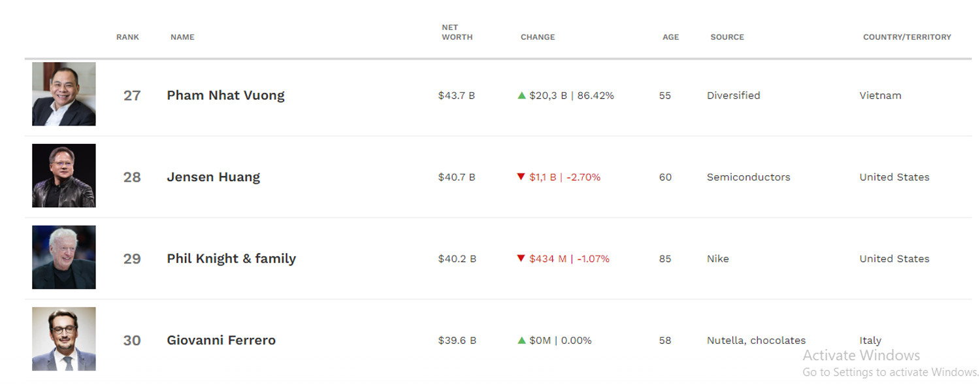Click green up arrow beside $0M
This screenshot has height=385, width=980.
pyautogui.click(x=521, y=341)
